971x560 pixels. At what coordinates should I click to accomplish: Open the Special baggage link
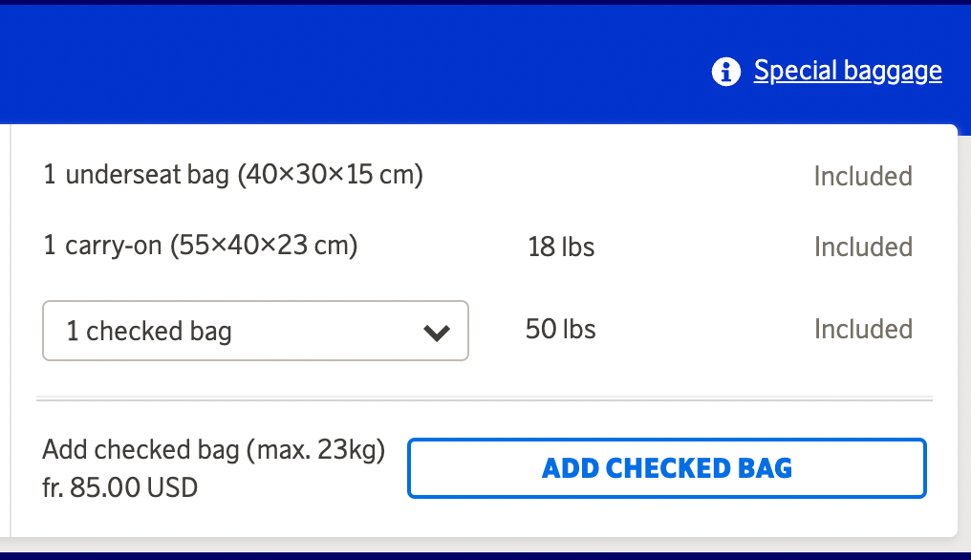click(847, 71)
